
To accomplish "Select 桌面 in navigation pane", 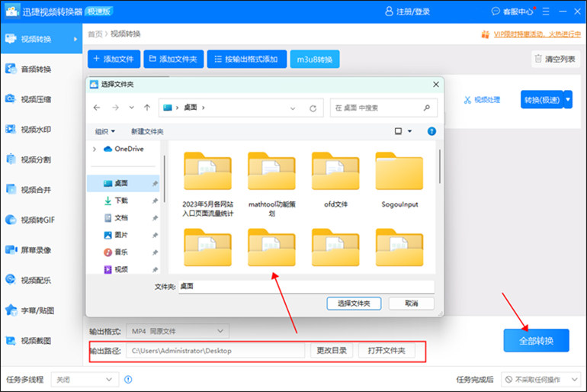I will click(123, 183).
